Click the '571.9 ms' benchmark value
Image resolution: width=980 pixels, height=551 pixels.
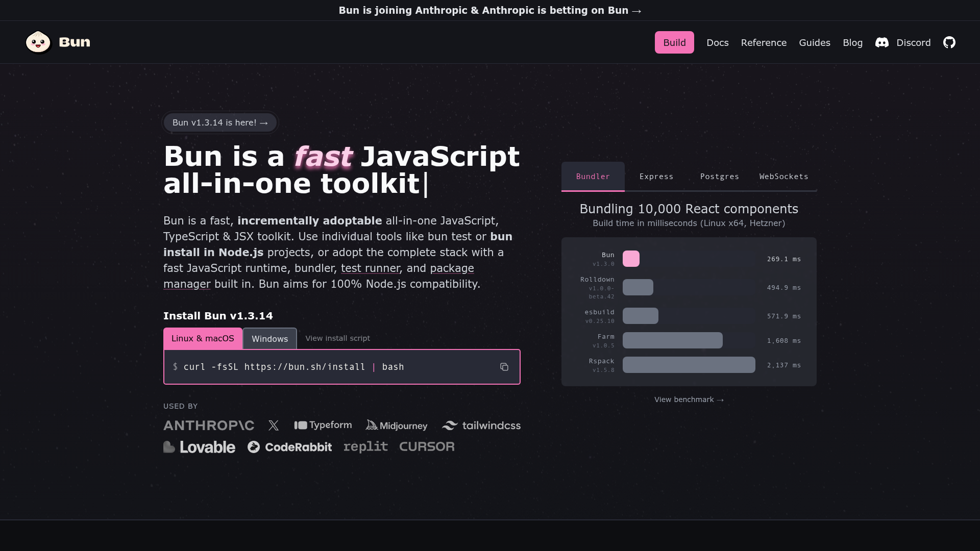[x=784, y=316]
